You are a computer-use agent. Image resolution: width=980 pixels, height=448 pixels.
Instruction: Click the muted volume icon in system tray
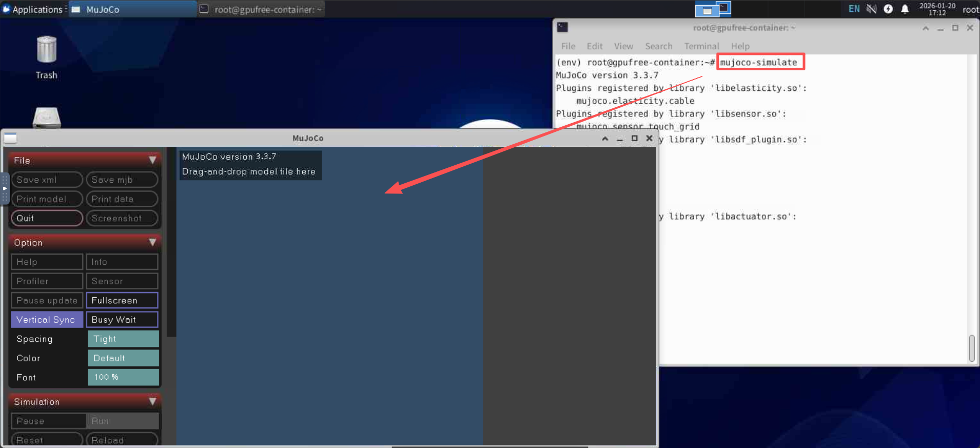(x=871, y=9)
